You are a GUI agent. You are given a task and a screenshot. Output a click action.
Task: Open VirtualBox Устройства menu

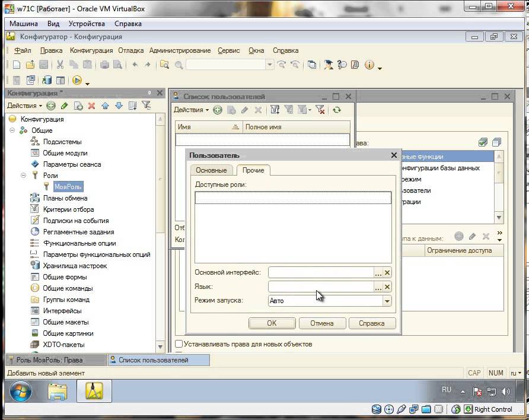(x=87, y=24)
